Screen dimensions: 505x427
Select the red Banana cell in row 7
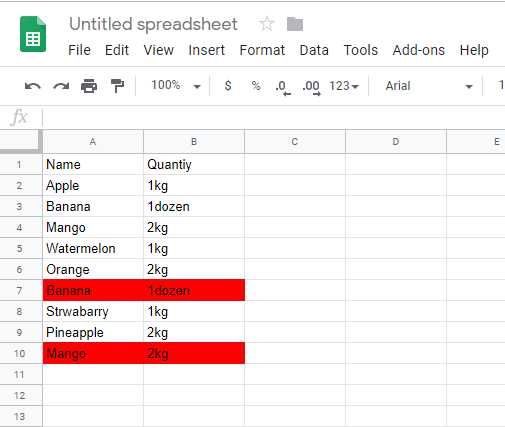pos(93,290)
